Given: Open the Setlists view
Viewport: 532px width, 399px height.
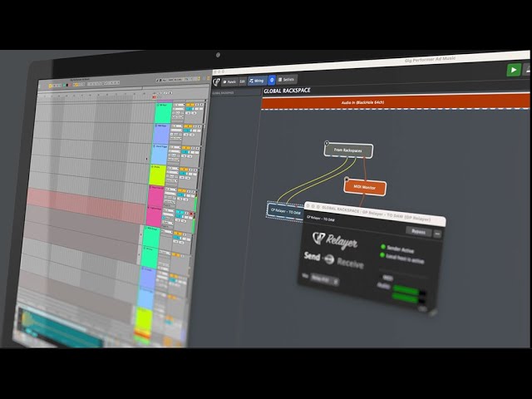Looking at the screenshot, I should coord(287,80).
